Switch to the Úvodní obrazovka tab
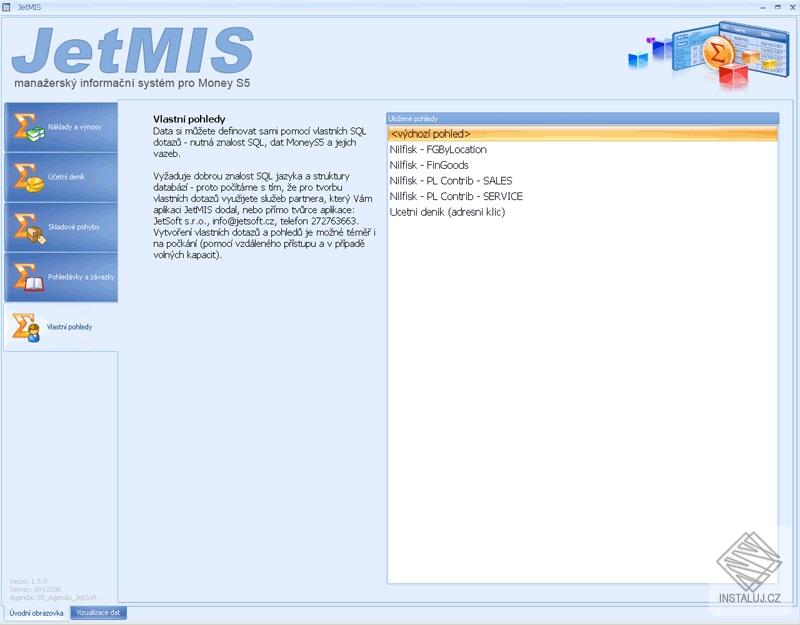This screenshot has height=625, width=800. 36,613
